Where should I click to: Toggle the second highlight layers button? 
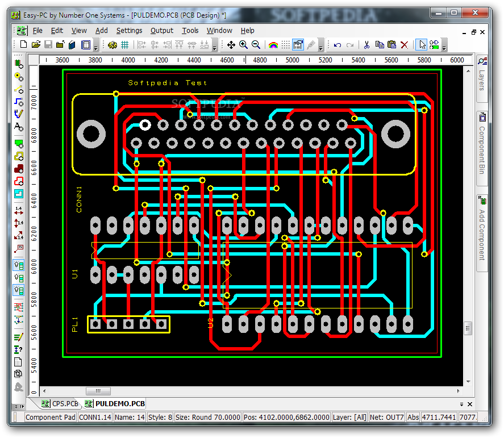19,278
